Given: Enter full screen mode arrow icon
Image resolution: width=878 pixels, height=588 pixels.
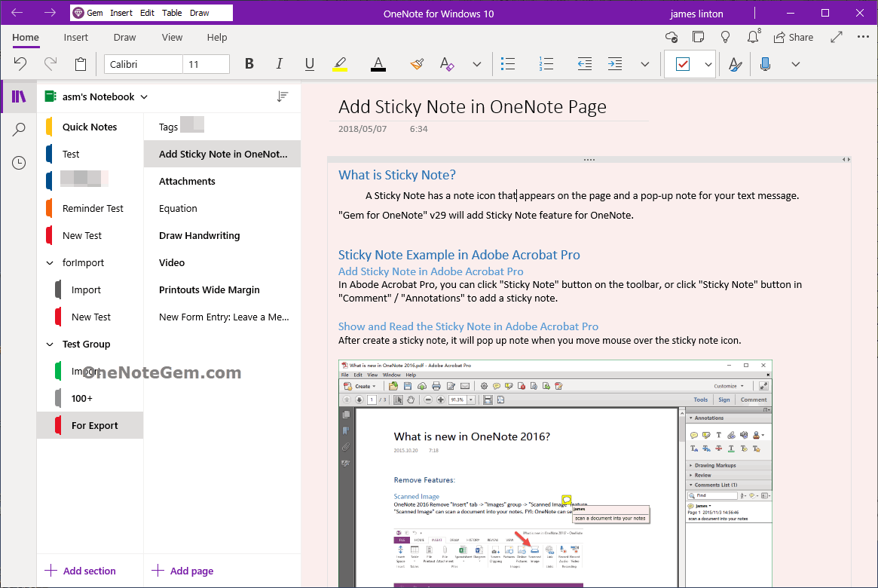Looking at the screenshot, I should coord(836,38).
